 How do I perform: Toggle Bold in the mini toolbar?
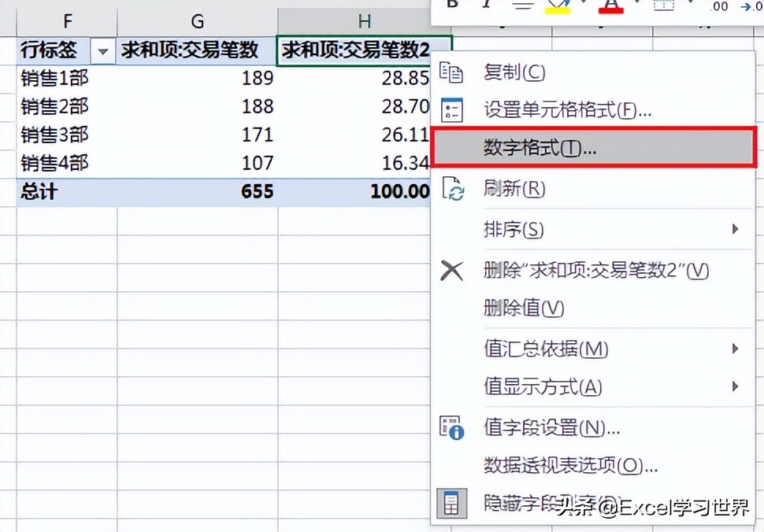pos(452,4)
